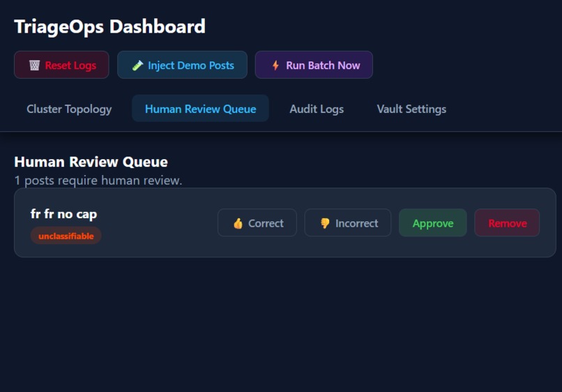Approve the 'fr fr no cap' post
The width and height of the screenshot is (562, 392).
click(x=432, y=223)
